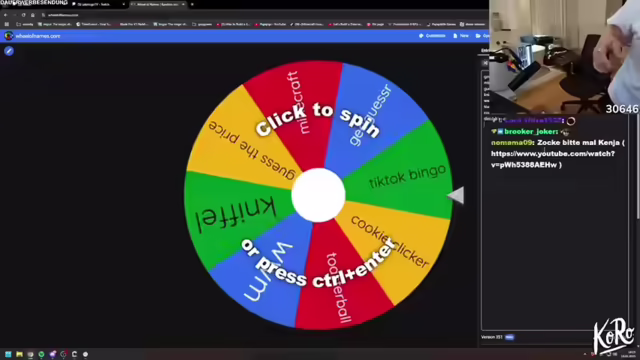Click the browser home icon
The image size is (640, 360).
33,15
